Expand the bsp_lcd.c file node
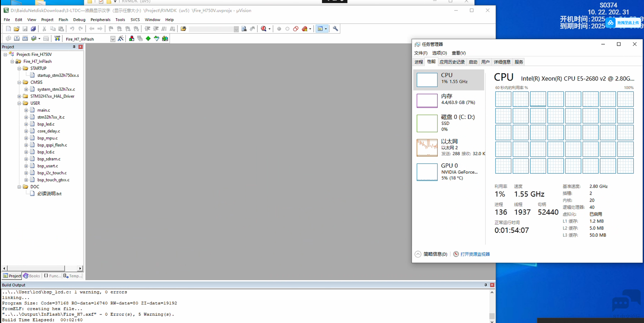This screenshot has width=644, height=323. coord(26,152)
